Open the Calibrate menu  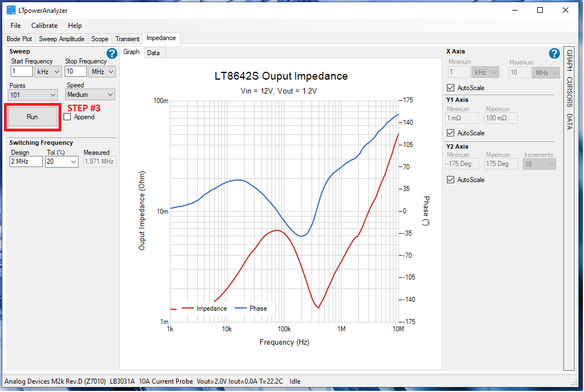pyautogui.click(x=44, y=26)
